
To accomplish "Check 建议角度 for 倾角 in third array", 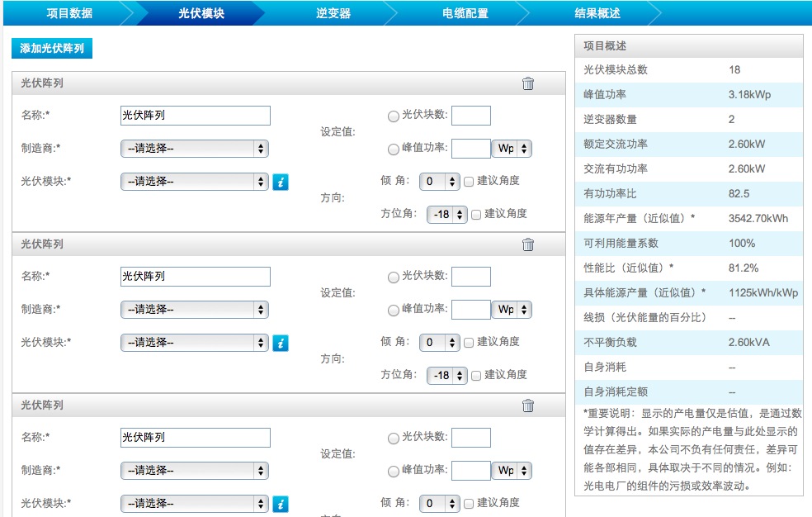I will click(469, 504).
